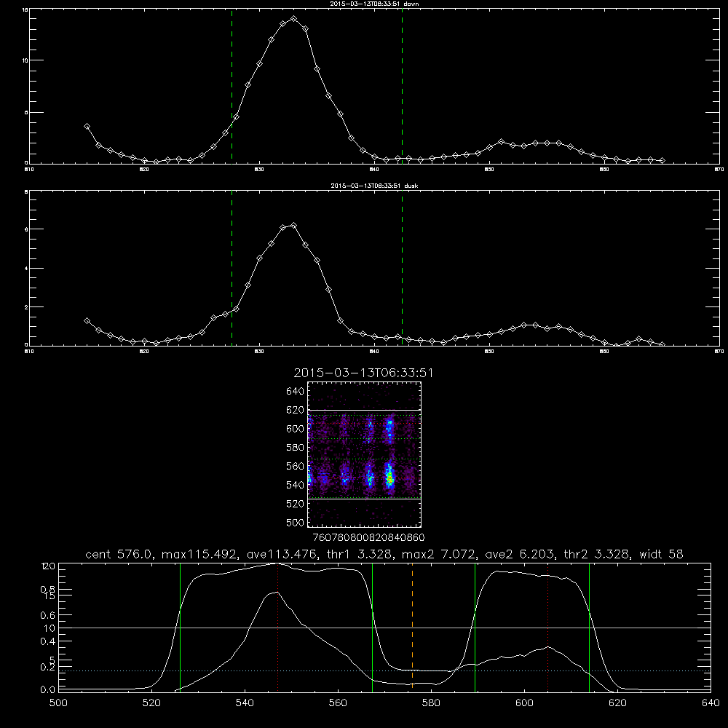Viewport: 728px width, 728px height.
Task: Click the x-axis label 520 on bottom plot
Action: tap(151, 703)
